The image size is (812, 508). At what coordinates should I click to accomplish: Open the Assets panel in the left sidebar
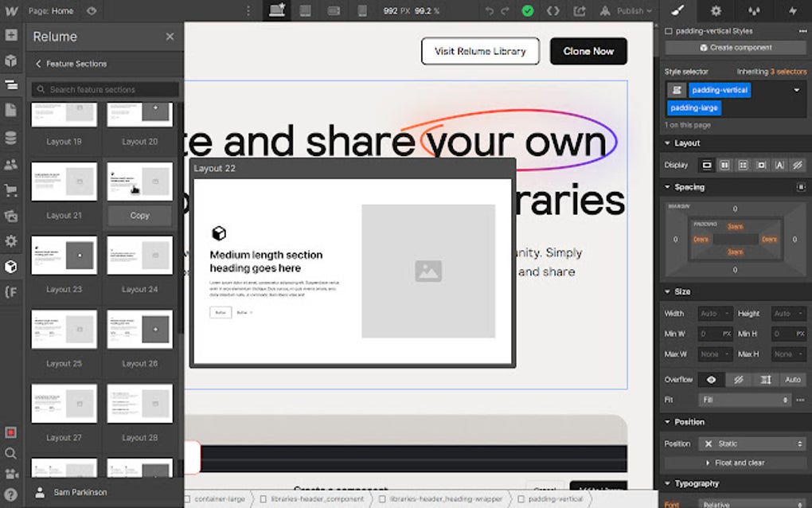(11, 213)
